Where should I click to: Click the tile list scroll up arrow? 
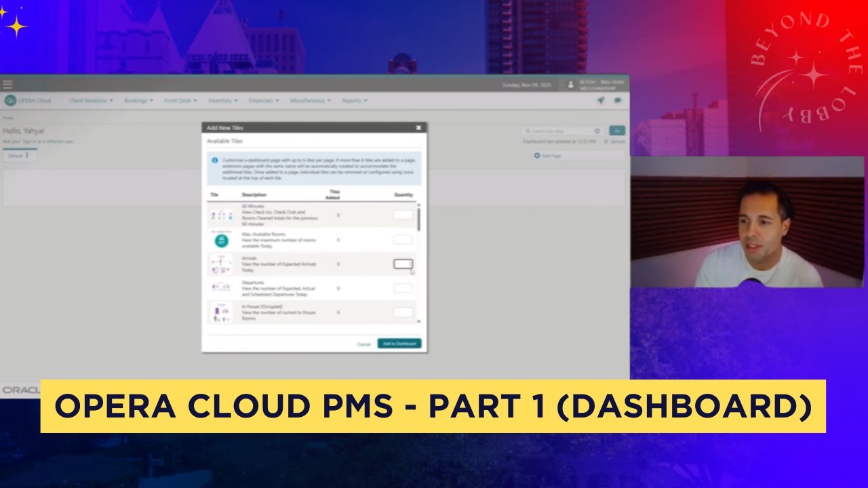418,205
